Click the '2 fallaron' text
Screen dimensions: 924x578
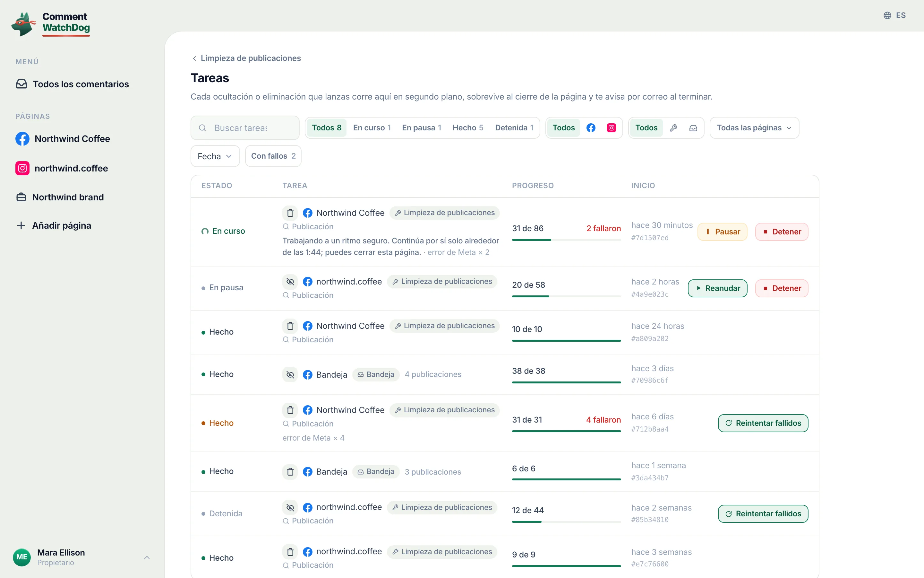click(603, 229)
